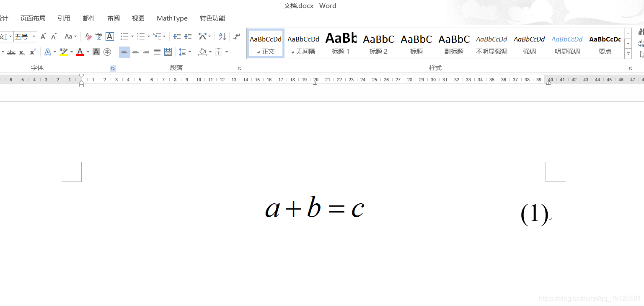Apply 明显强调 style
Viewport: 644px width, 306px height.
click(x=567, y=44)
